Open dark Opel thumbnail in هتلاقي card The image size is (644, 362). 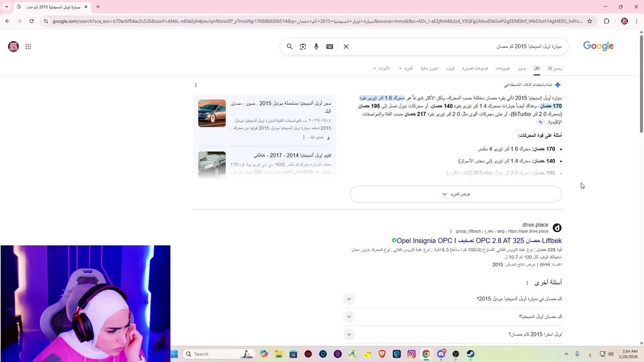(x=212, y=164)
